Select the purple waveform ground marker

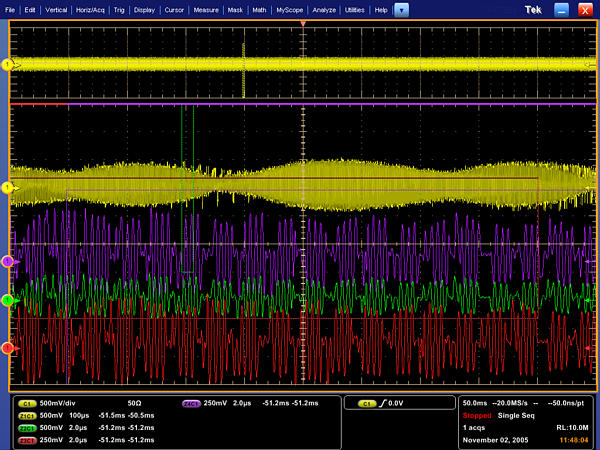8,261
